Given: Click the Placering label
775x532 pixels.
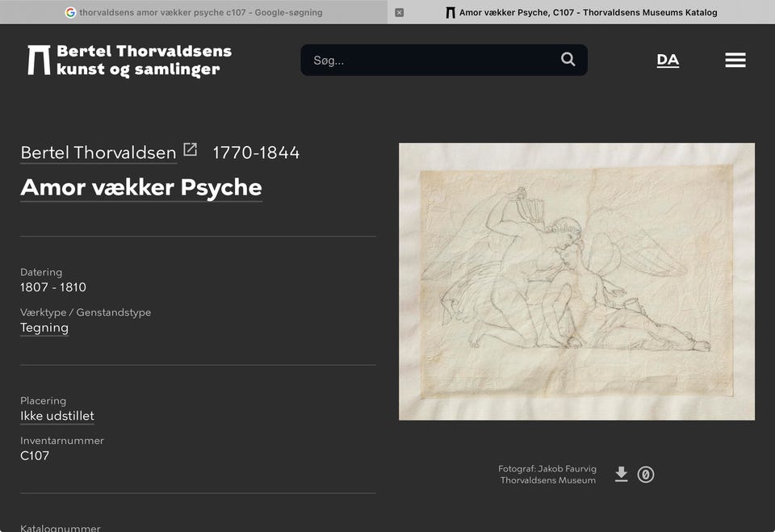Looking at the screenshot, I should [x=43, y=401].
